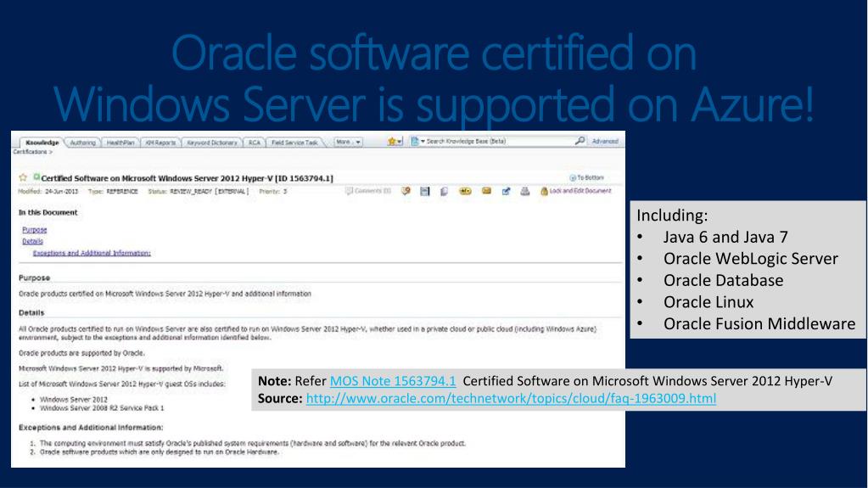
Task: Switch to the Authoring tab
Action: coord(82,143)
